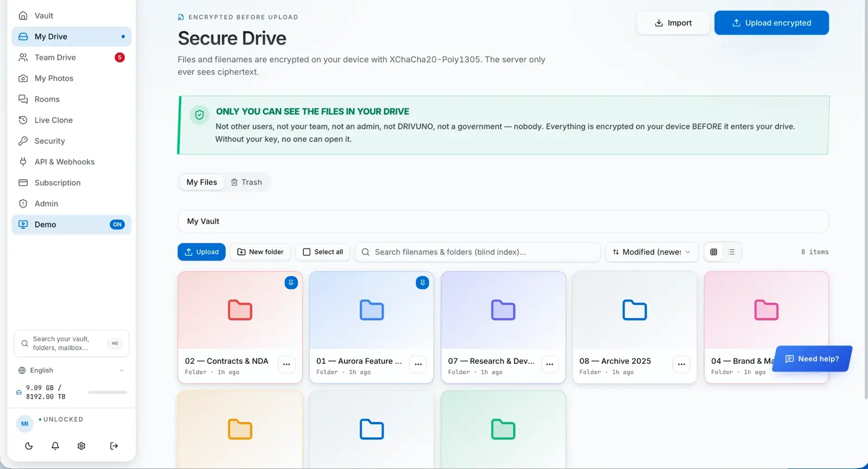Switch to list view icon

click(x=731, y=252)
